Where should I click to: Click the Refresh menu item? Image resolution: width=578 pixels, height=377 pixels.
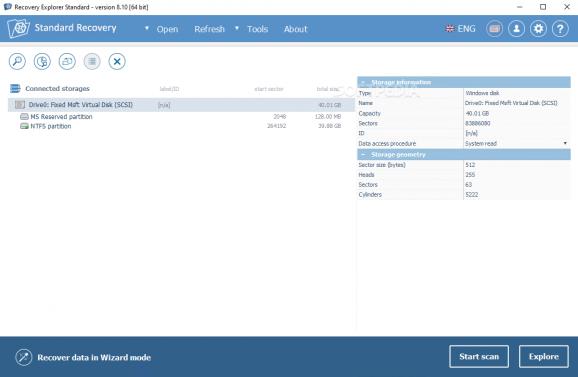point(209,29)
